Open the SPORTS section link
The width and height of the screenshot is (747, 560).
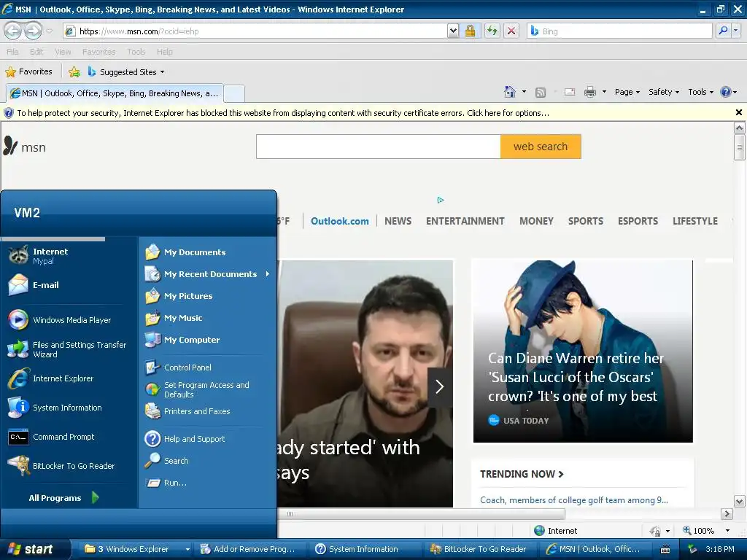[x=586, y=221]
